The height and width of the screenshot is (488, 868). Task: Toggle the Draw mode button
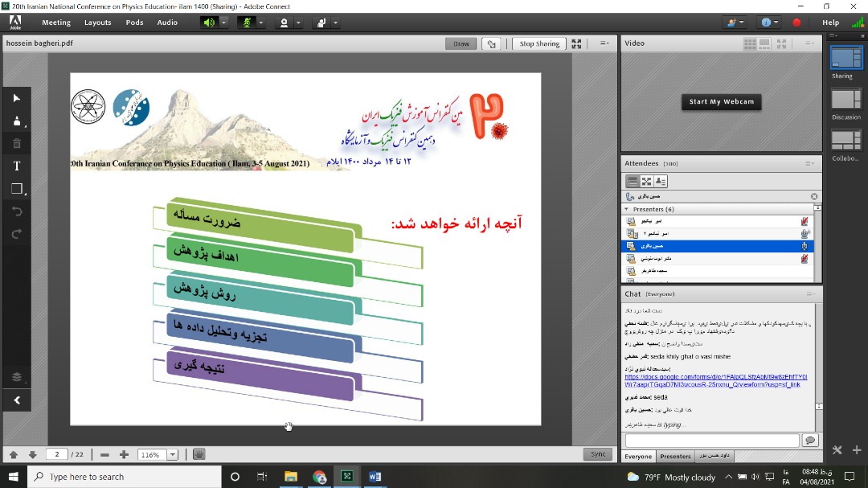461,43
